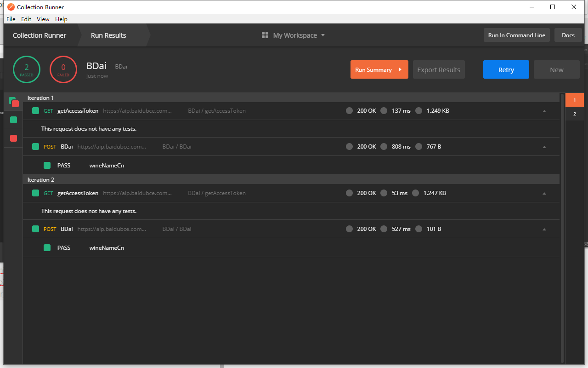588x368 pixels.
Task: Click the BDai run title heading
Action: (96, 66)
